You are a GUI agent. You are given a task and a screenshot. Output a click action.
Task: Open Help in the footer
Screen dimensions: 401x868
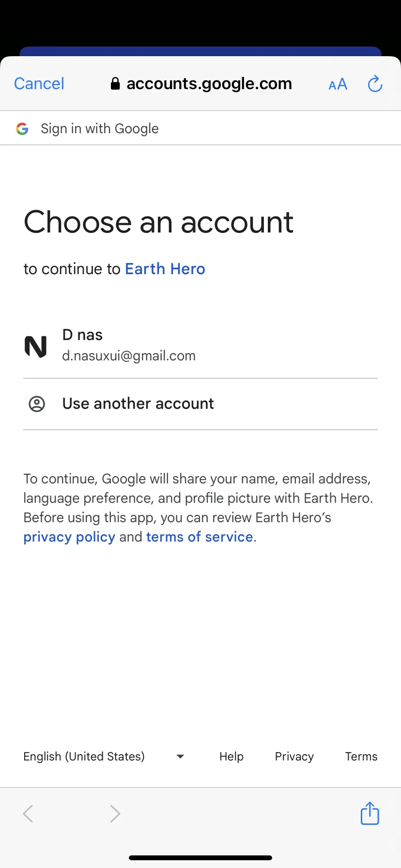pos(231,757)
